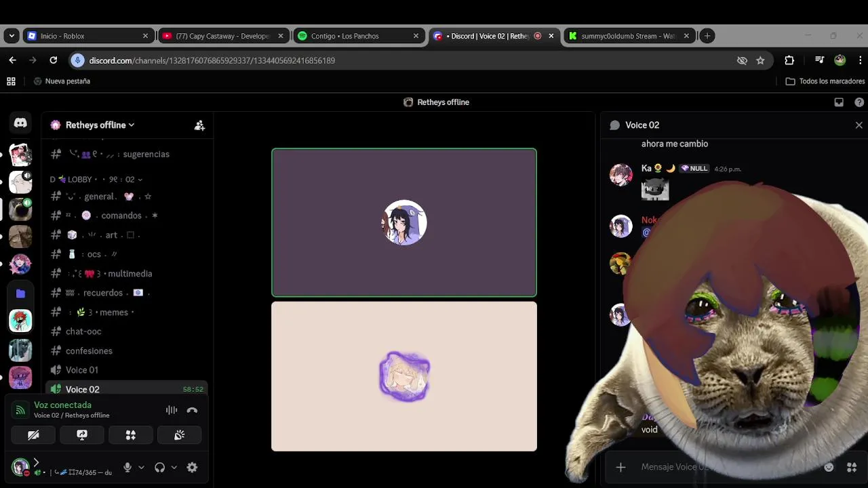The height and width of the screenshot is (488, 868).
Task: Open the ocs channel
Action: (x=127, y=254)
